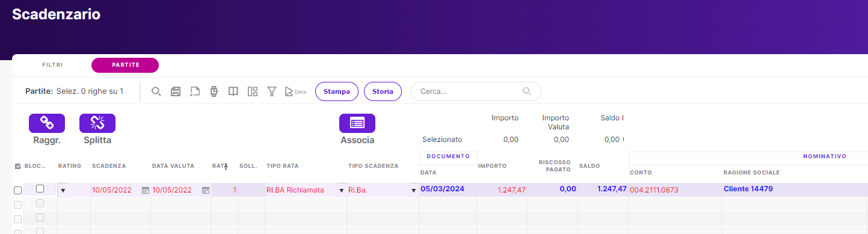Viewport: 868px width, 234px height.
Task: Click the floppy disk save icon
Action: 176,91
